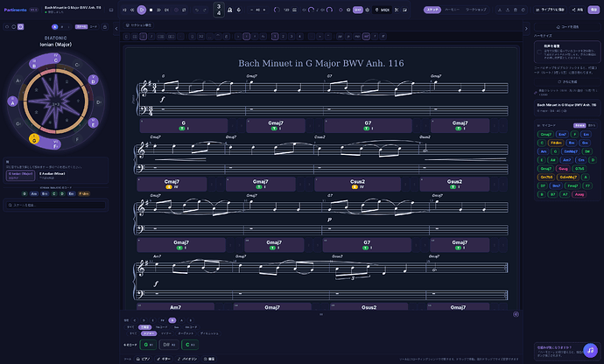Click the second volume knob in toolbar
Viewport: 604px width, 364px height.
[x=329, y=10]
